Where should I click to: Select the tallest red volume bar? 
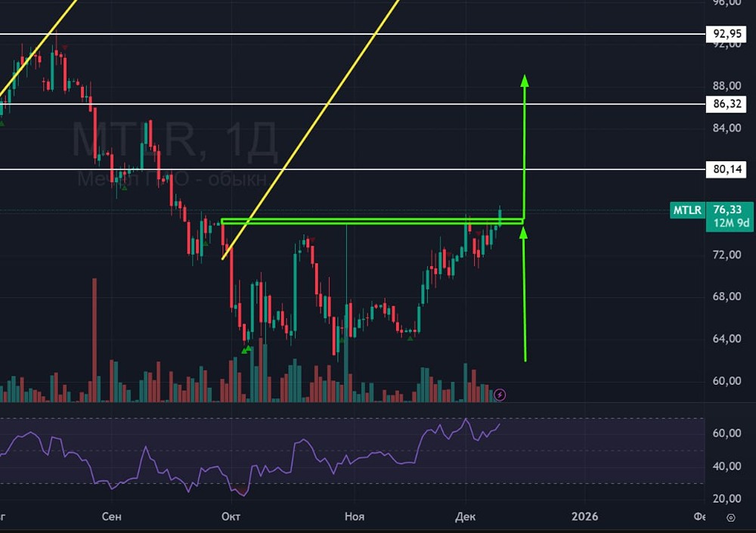[x=94, y=340]
